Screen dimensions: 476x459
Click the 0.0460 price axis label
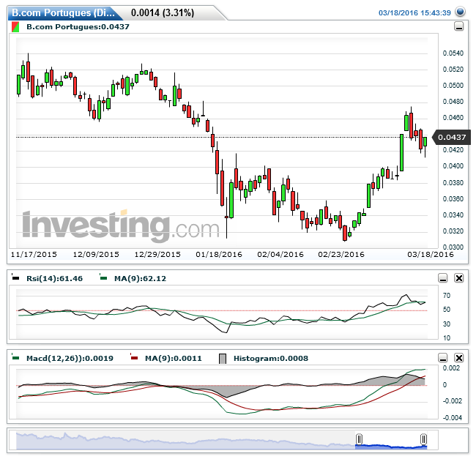453,118
